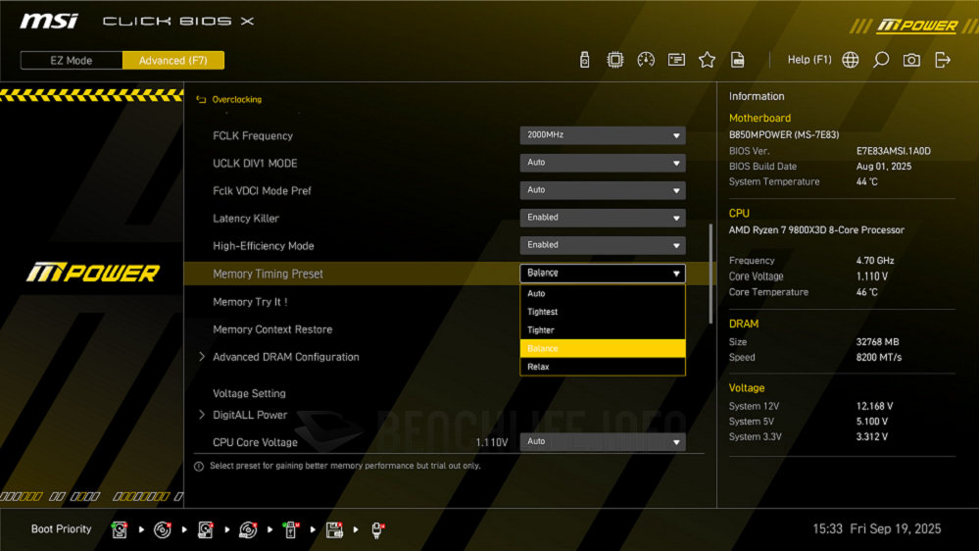Click the DRAM Speed 8200 MT/s value
Image resolution: width=980 pixels, height=551 pixels.
[879, 357]
